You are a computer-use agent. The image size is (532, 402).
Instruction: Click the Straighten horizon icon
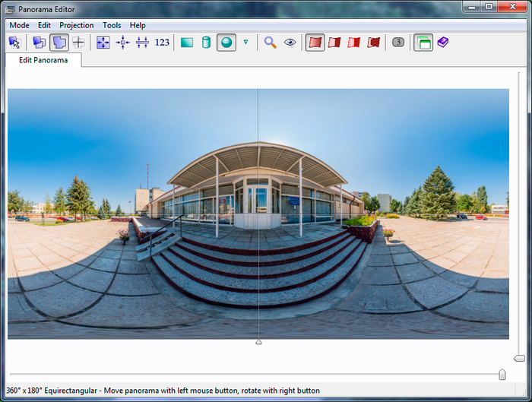pos(142,43)
